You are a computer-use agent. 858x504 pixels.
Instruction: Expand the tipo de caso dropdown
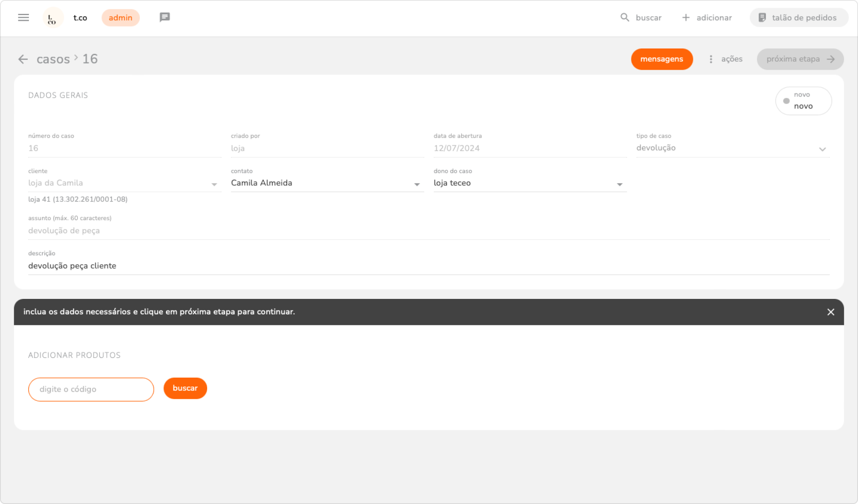(822, 149)
